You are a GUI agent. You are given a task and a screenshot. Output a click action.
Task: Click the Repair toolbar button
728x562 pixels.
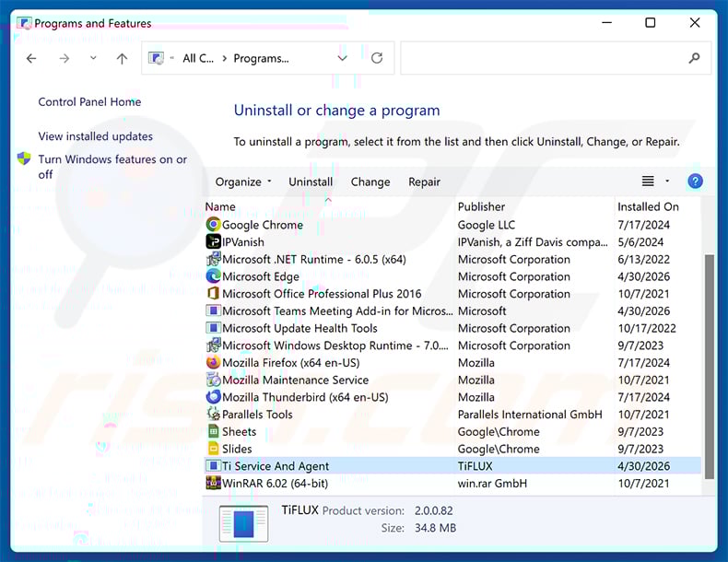[424, 181]
